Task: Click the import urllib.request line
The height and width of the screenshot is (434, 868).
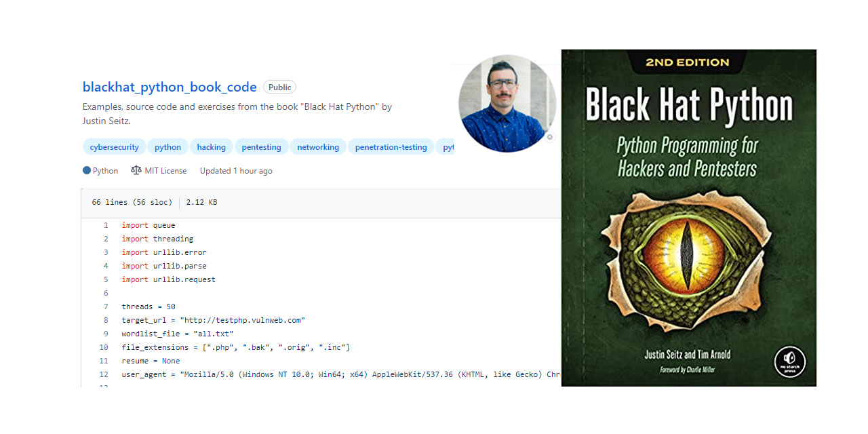Action: 169,279
